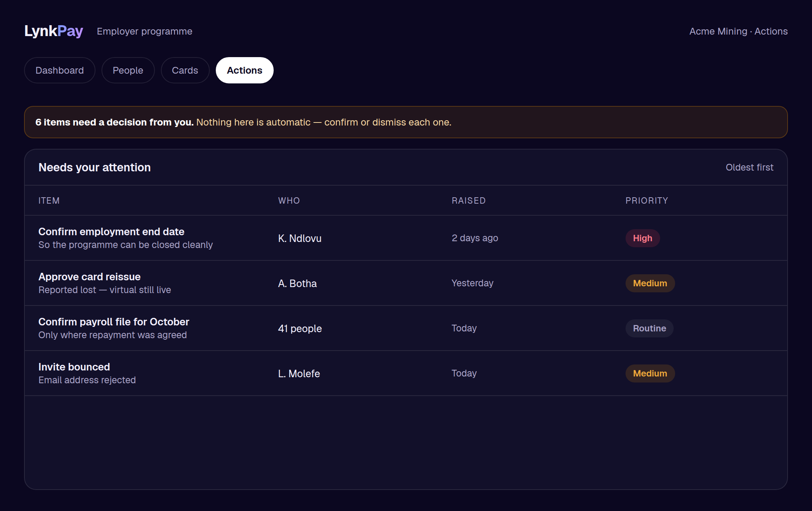The image size is (812, 511).
Task: Click the 2 days ago raised cell
Action: [475, 238]
